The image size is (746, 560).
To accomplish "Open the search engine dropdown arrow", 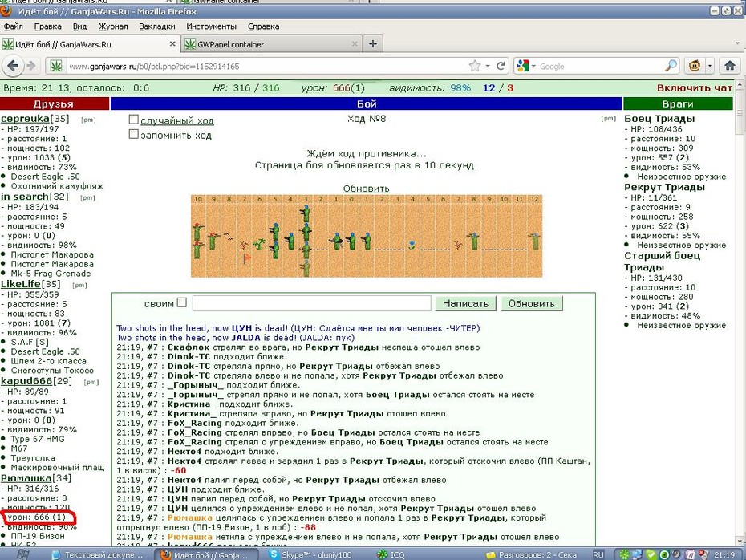I will 533,66.
